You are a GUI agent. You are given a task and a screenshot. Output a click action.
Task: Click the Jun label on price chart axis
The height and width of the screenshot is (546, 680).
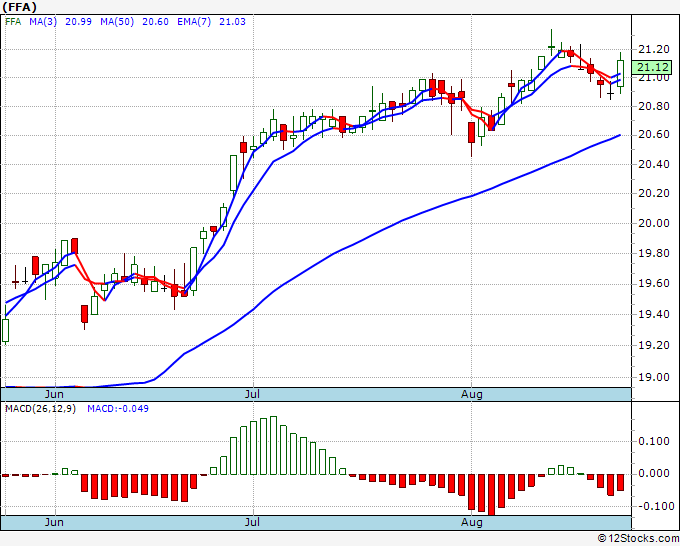(x=54, y=394)
